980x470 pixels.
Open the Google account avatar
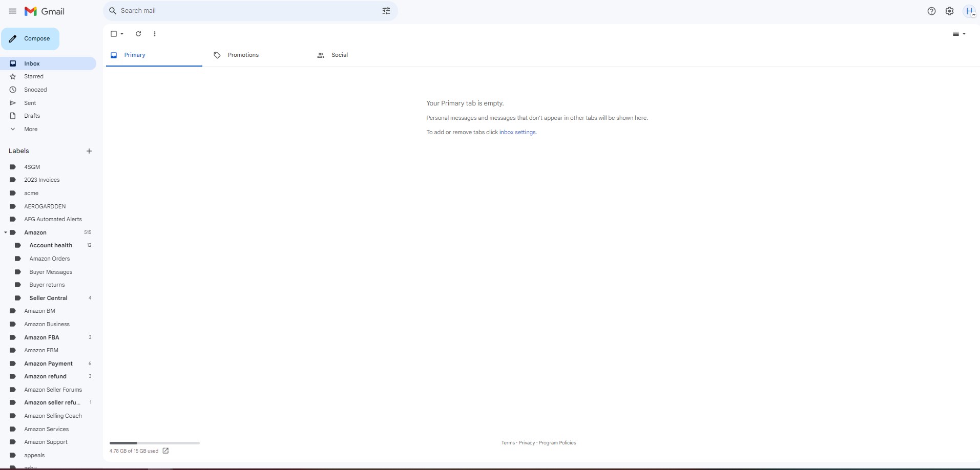coord(969,11)
